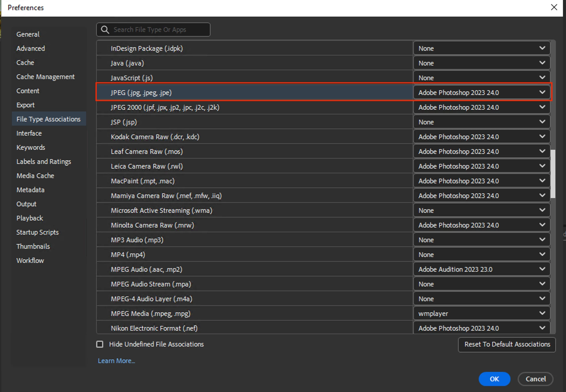Follow the Learn More link
The width and height of the screenshot is (566, 392).
[x=116, y=361]
